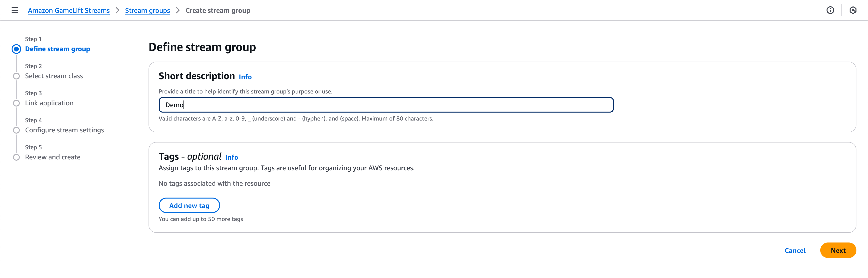This screenshot has height=278, width=868.
Task: Click the hexagon settings icon top right
Action: click(x=853, y=10)
